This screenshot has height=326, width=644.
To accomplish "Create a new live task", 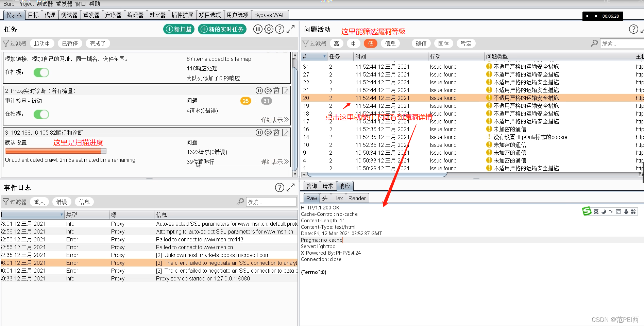I will click(x=222, y=29).
